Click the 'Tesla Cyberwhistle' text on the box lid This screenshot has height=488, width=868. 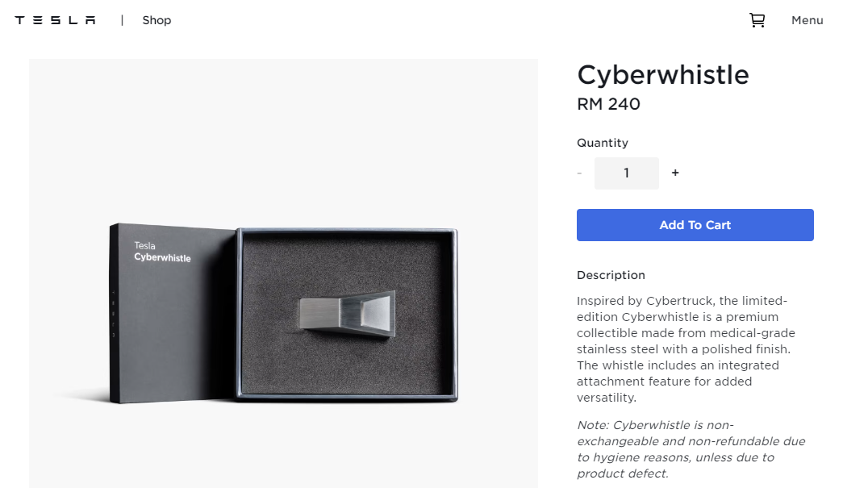pos(162,252)
